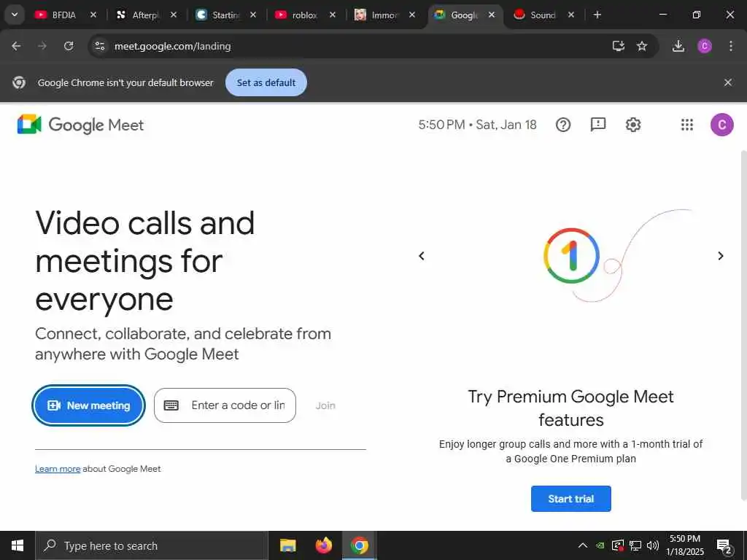The height and width of the screenshot is (560, 747).
Task: Reload the current page
Action: pyautogui.click(x=69, y=46)
